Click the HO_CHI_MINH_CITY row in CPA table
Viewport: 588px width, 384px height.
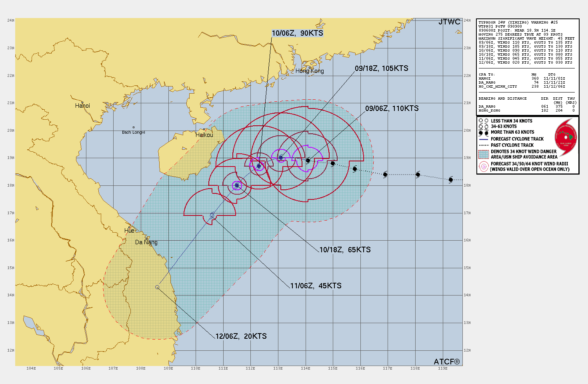point(522,86)
